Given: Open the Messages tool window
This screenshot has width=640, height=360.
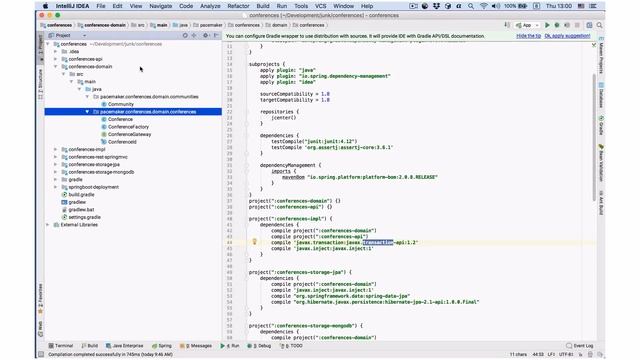Looking at the screenshot, I should click(196, 346).
